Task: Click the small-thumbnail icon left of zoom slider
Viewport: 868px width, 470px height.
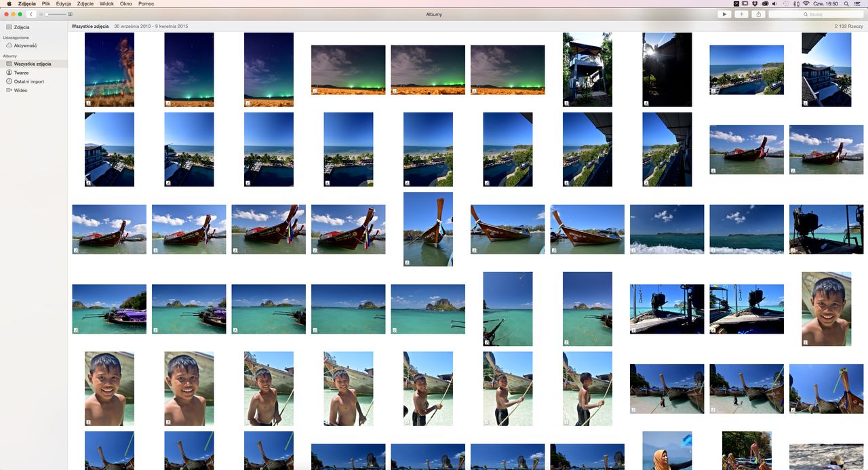Action: click(41, 14)
